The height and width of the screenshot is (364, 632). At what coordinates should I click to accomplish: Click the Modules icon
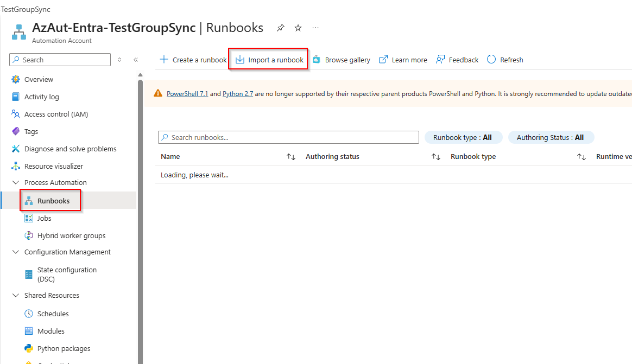click(29, 331)
